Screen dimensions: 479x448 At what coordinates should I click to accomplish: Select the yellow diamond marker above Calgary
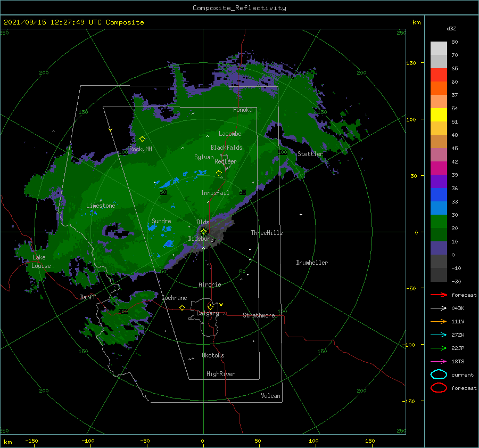coord(210,307)
